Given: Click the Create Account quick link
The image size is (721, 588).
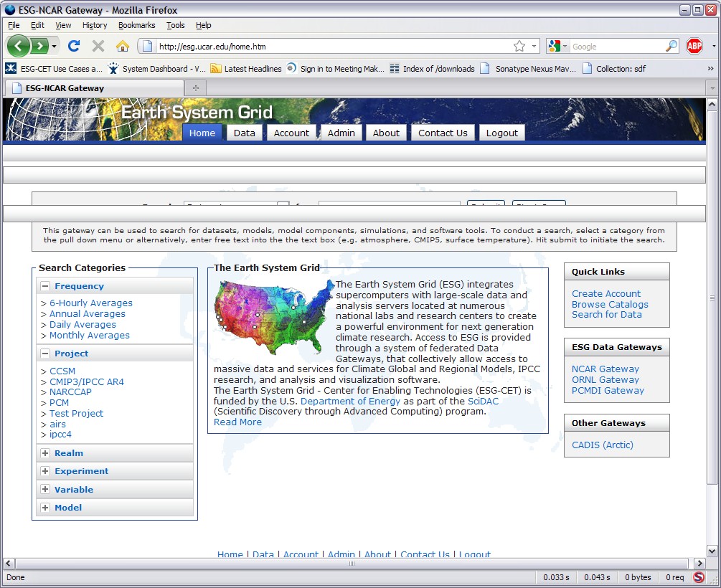Looking at the screenshot, I should (606, 293).
